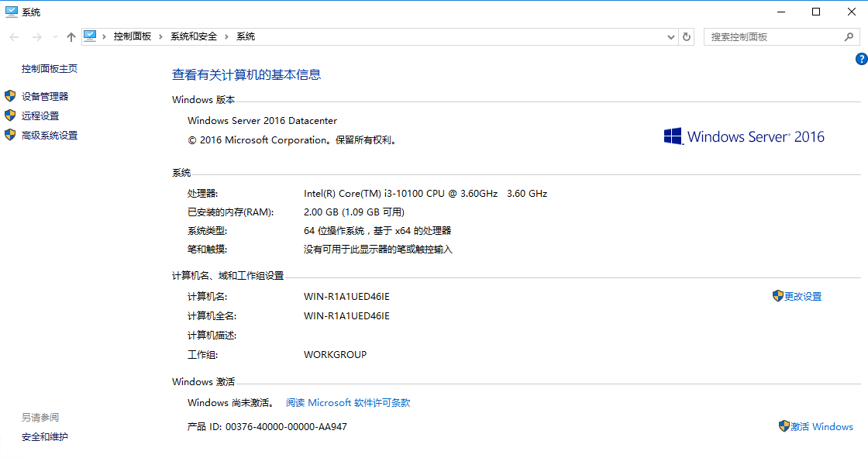This screenshot has height=458, width=868.
Task: Open 远程设置 from the sidebar
Action: (x=40, y=115)
